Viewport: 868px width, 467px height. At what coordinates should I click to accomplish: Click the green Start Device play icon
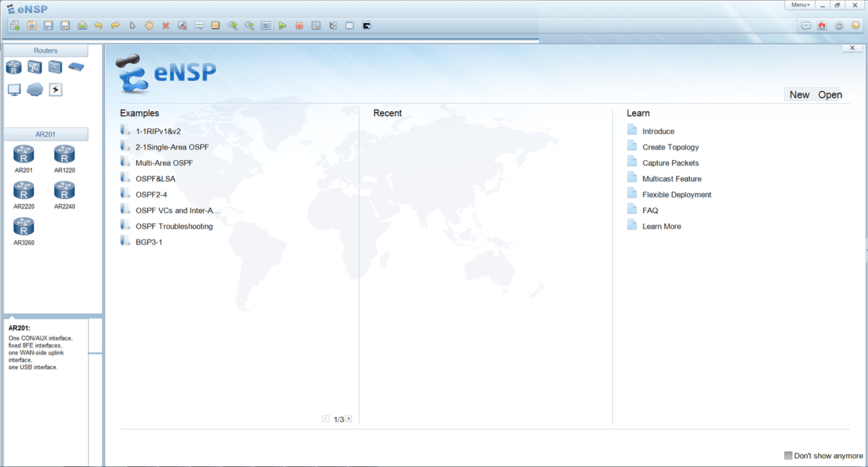(283, 26)
